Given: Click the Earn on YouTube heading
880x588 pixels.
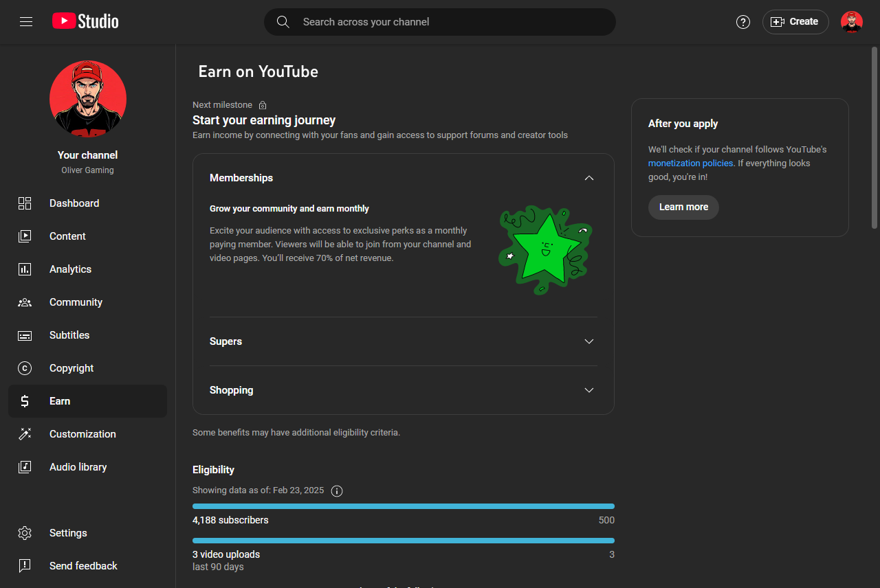Looking at the screenshot, I should pyautogui.click(x=258, y=71).
